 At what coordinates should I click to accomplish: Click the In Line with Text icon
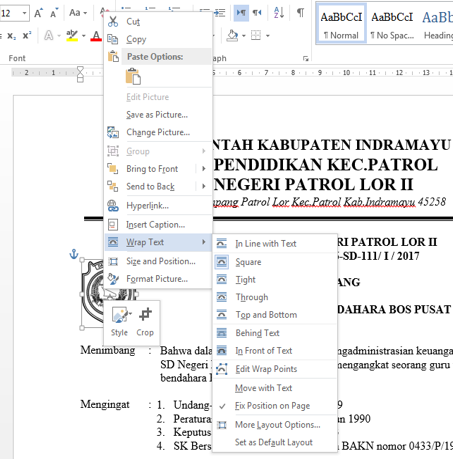[222, 244]
